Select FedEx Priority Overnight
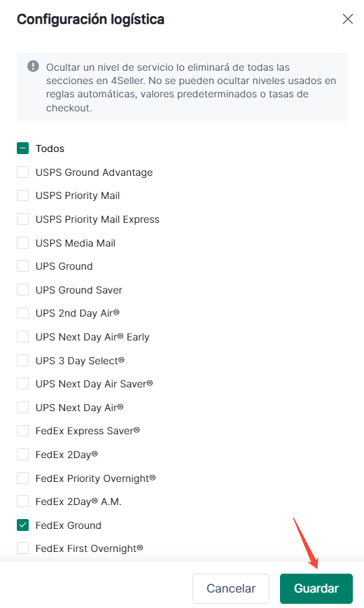The image size is (364, 608). [x=23, y=478]
